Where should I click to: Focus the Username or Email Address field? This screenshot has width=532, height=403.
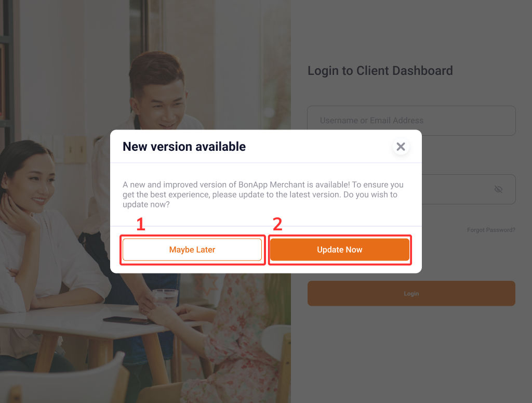pos(411,121)
